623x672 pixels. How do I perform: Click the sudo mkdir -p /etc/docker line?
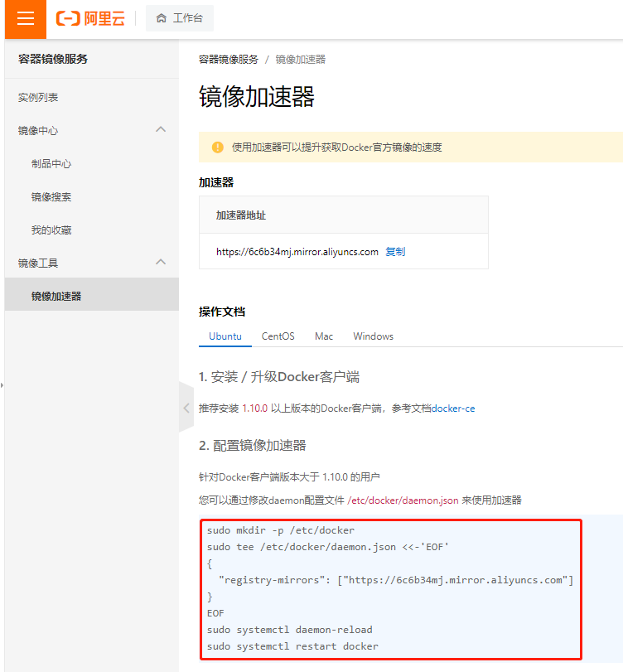281,530
